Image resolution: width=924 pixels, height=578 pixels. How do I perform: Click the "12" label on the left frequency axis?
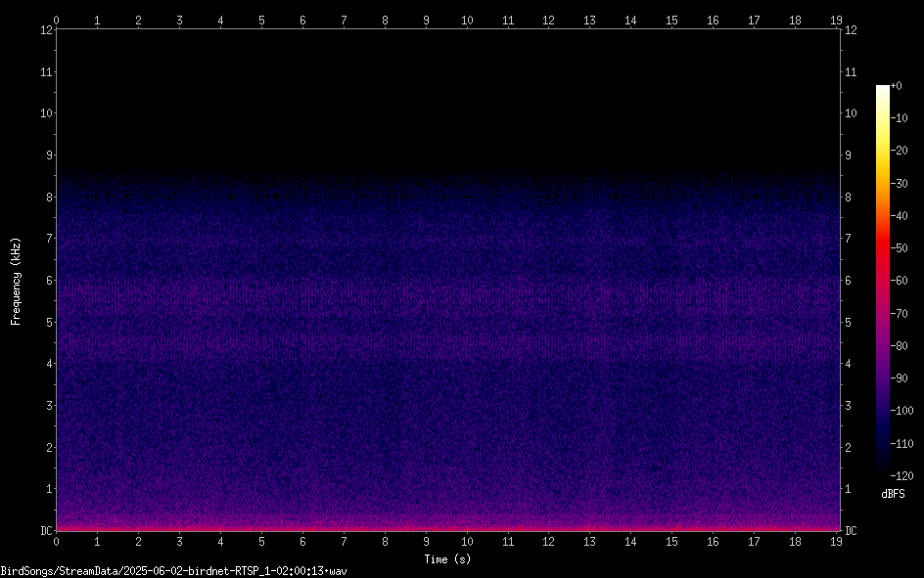(47, 30)
